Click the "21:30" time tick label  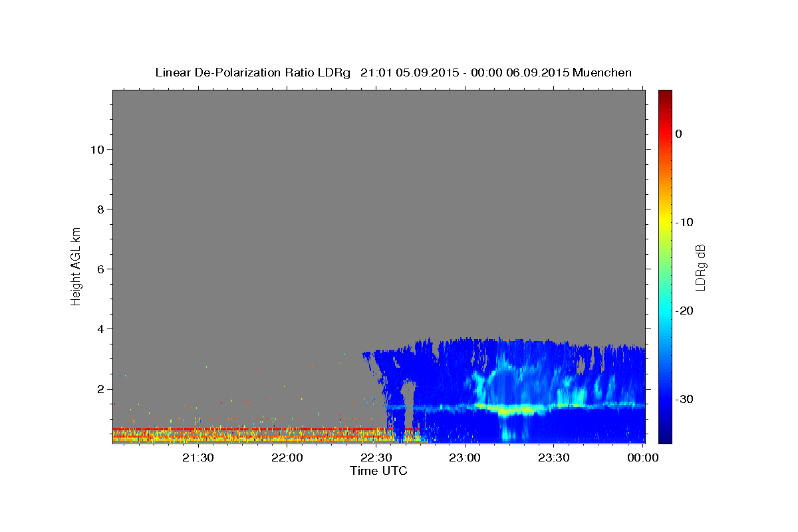pyautogui.click(x=198, y=458)
